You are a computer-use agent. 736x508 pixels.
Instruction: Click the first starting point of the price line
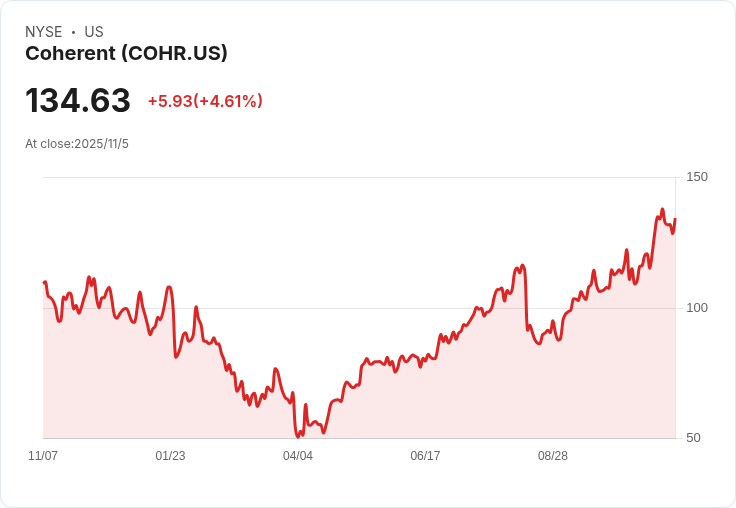[x=44, y=283]
